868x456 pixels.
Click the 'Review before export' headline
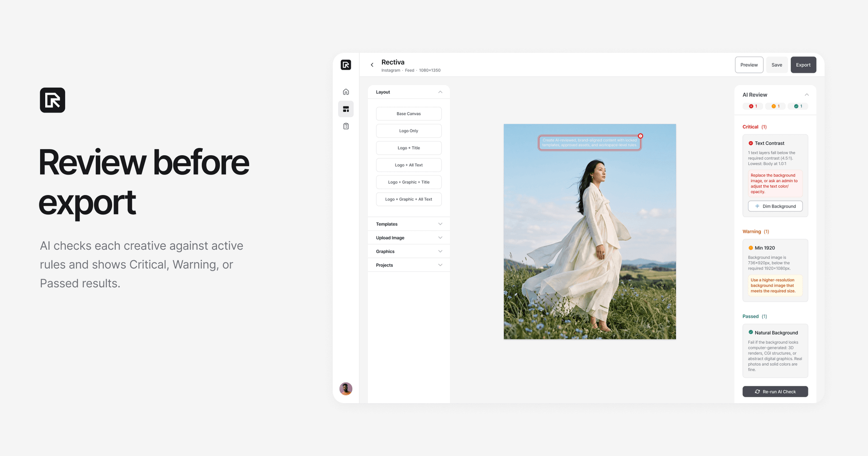pos(144,182)
